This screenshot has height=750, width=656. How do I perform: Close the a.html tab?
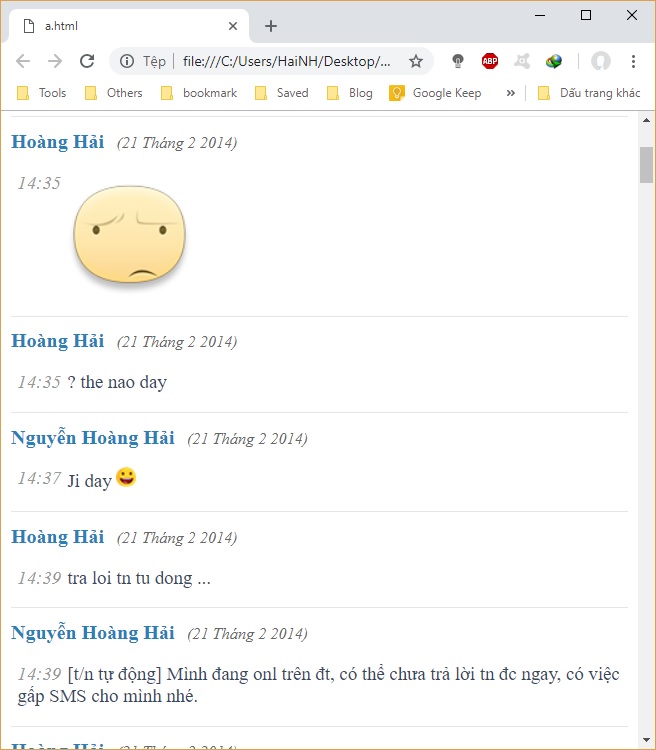pos(233,26)
